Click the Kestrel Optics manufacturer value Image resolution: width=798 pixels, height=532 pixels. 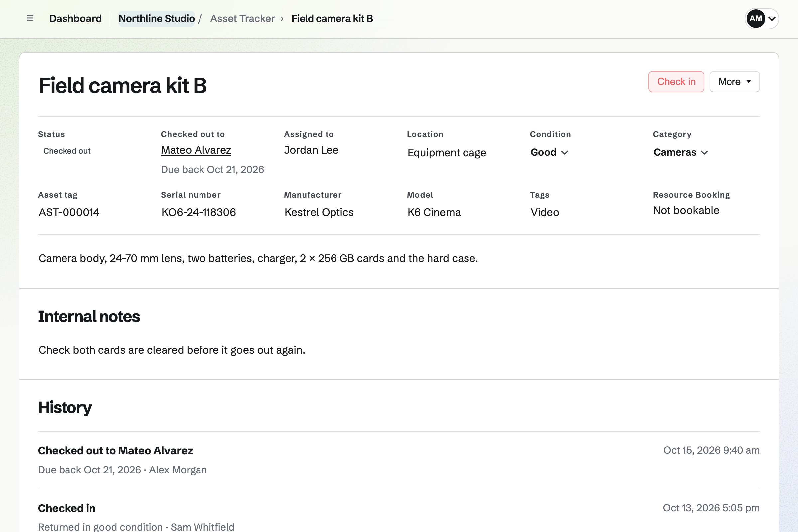tap(319, 212)
